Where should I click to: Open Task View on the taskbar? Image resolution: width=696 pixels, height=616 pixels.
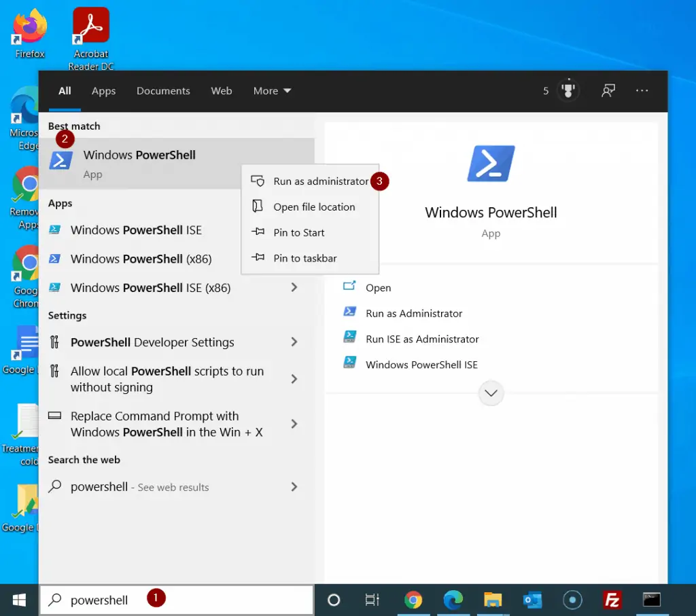click(x=372, y=600)
